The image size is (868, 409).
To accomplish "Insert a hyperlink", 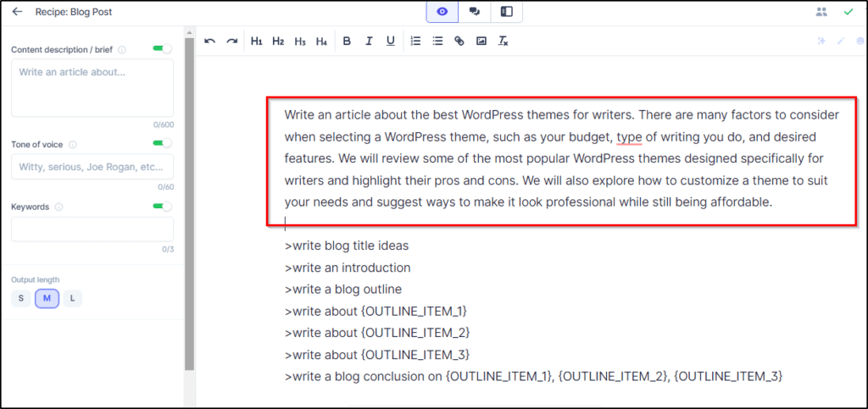I will (459, 41).
